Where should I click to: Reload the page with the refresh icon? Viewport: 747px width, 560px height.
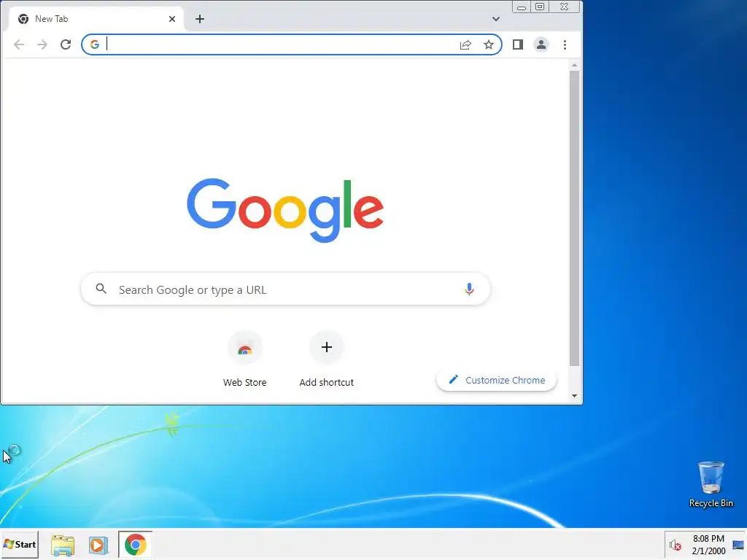click(66, 44)
